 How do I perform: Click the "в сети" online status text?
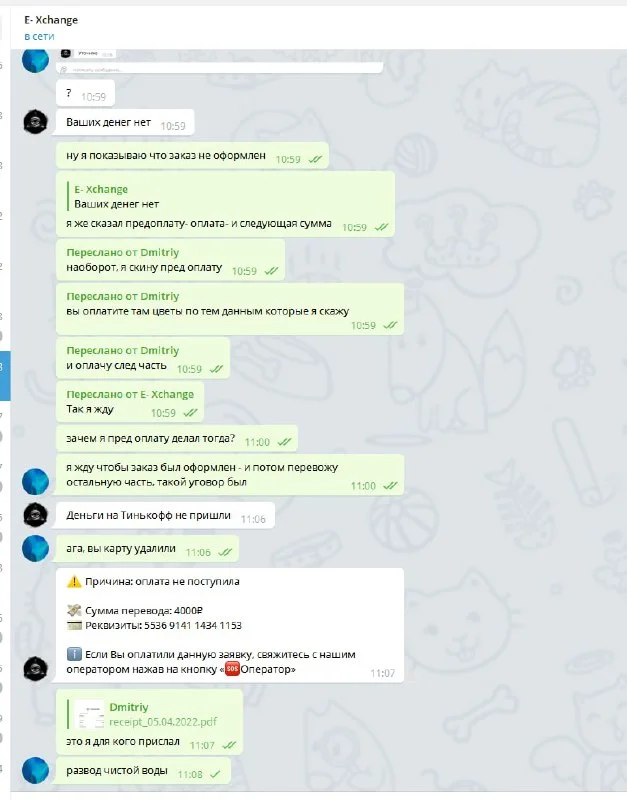pos(39,37)
